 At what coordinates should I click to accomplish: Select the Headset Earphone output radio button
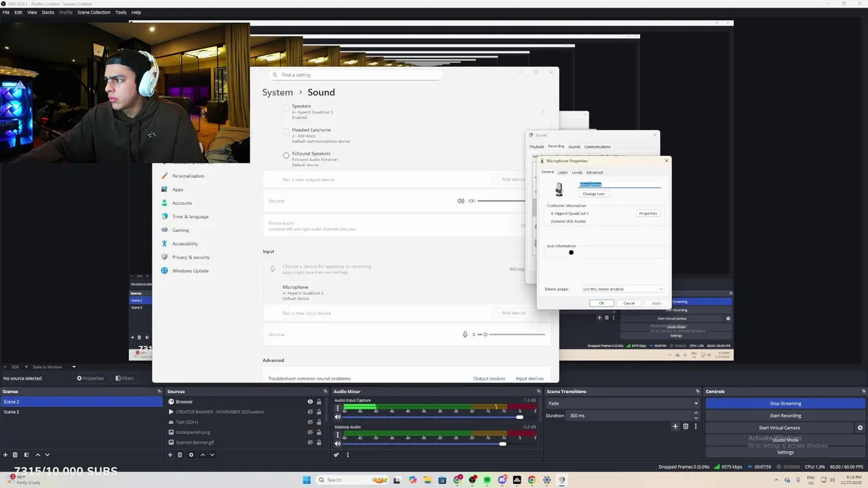(286, 131)
